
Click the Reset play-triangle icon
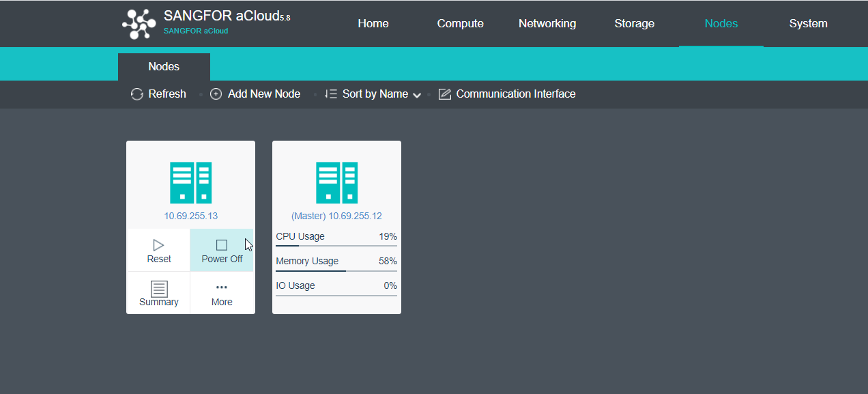click(159, 244)
